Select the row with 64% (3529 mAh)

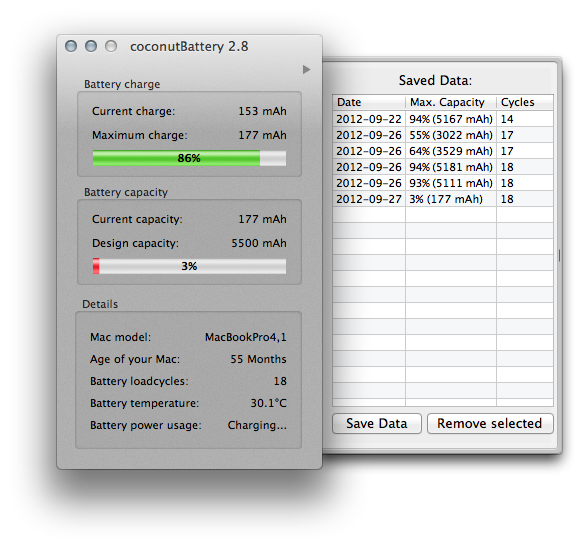coord(443,151)
